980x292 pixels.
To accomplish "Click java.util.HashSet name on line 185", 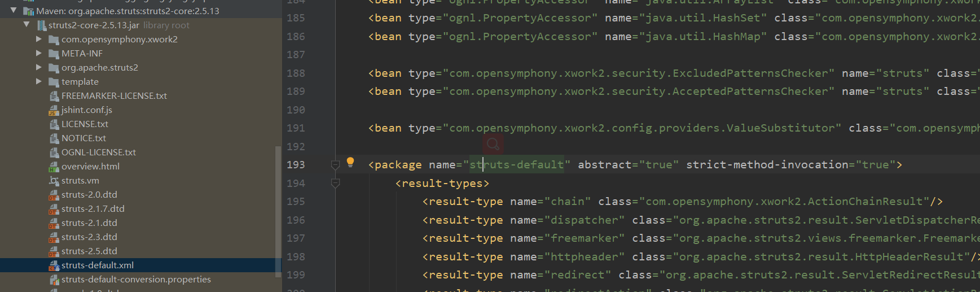I will click(x=703, y=18).
